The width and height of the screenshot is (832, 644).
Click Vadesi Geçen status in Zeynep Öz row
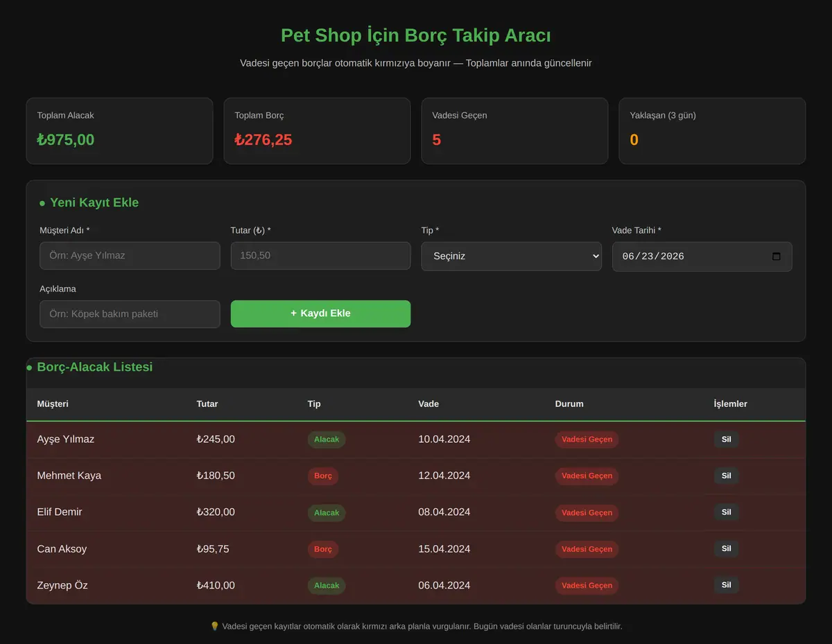[x=587, y=586]
